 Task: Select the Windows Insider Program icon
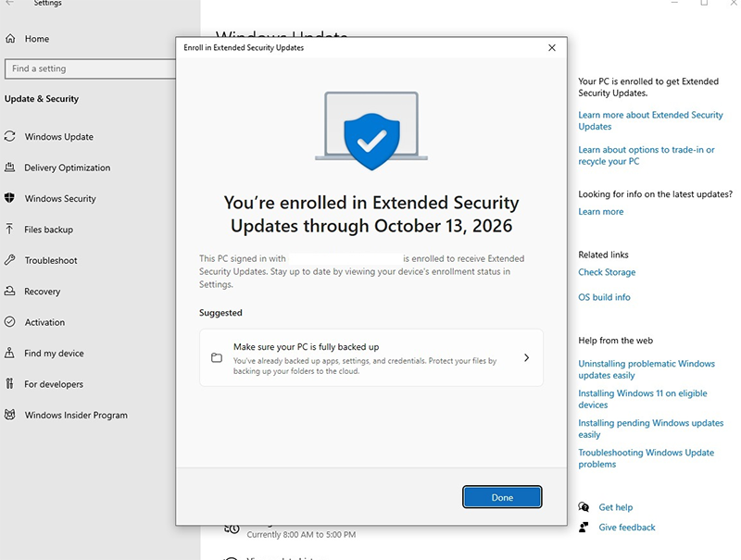tap(9, 415)
